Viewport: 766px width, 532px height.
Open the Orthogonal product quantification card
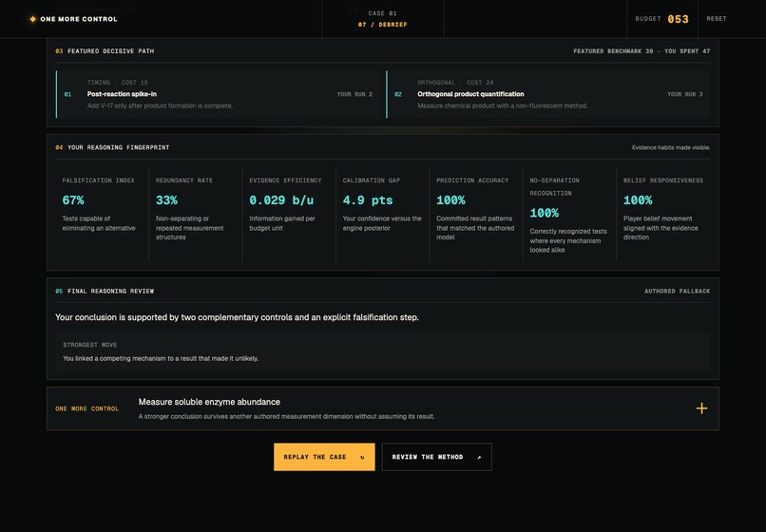click(547, 94)
